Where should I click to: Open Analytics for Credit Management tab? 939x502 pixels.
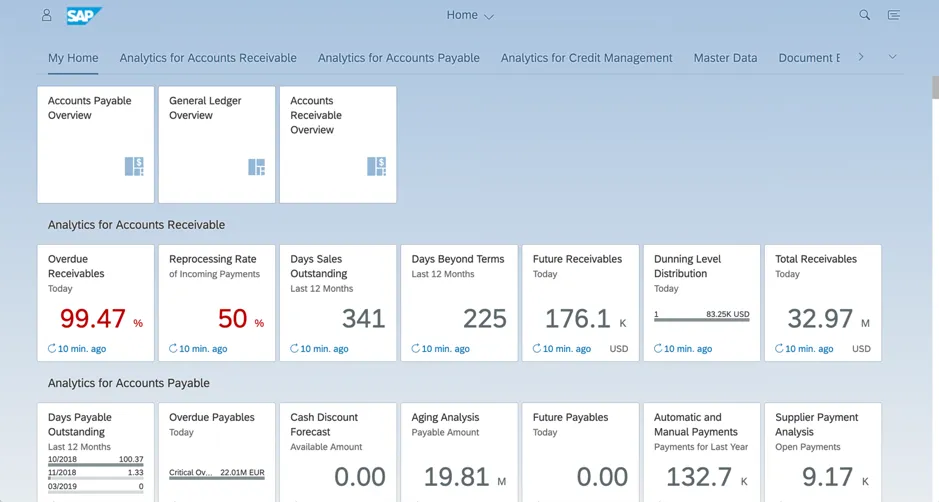[x=586, y=58]
